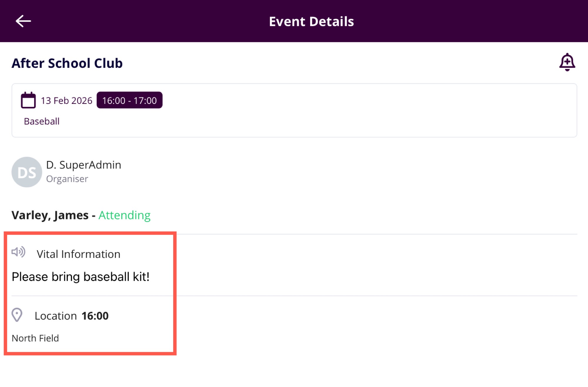
Task: Select the 'Please bring baseball kit!' message
Action: coord(81,277)
